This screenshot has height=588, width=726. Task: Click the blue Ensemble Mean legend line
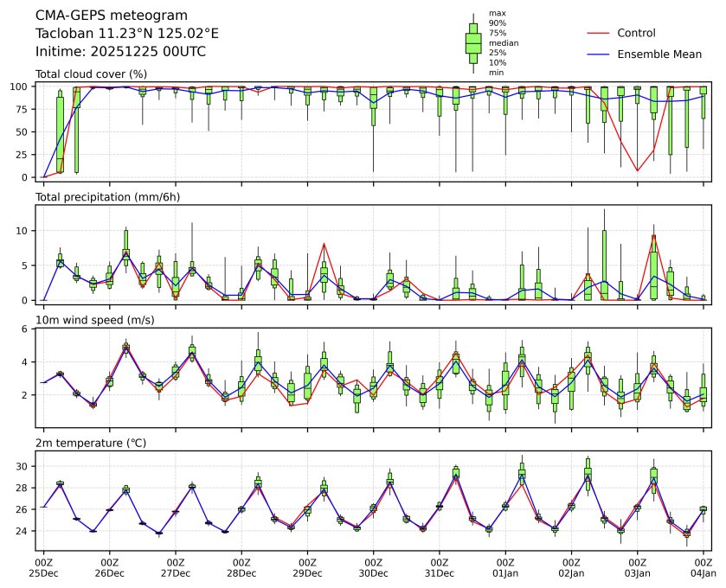pyautogui.click(x=601, y=54)
